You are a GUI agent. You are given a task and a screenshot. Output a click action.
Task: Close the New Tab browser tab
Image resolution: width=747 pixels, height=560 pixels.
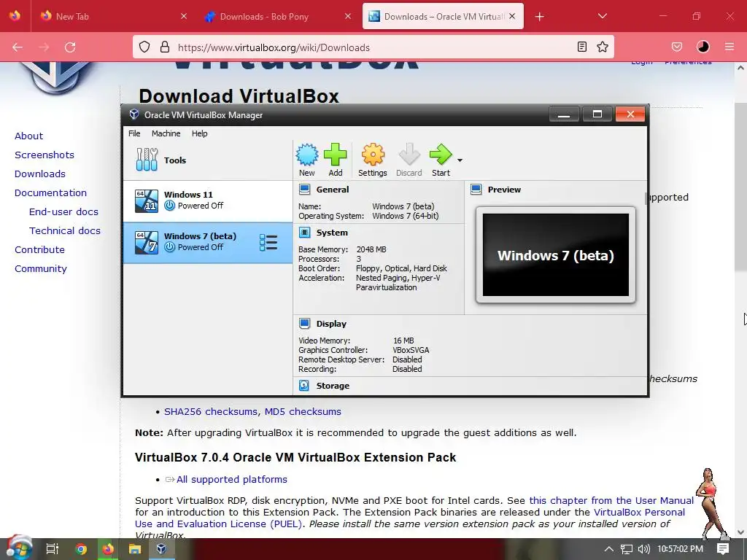pyautogui.click(x=184, y=16)
